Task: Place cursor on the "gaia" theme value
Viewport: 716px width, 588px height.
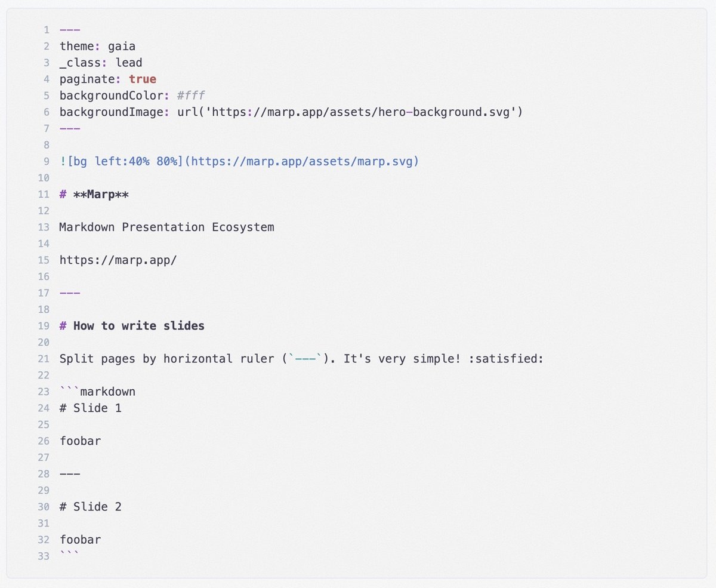Action: (x=122, y=46)
